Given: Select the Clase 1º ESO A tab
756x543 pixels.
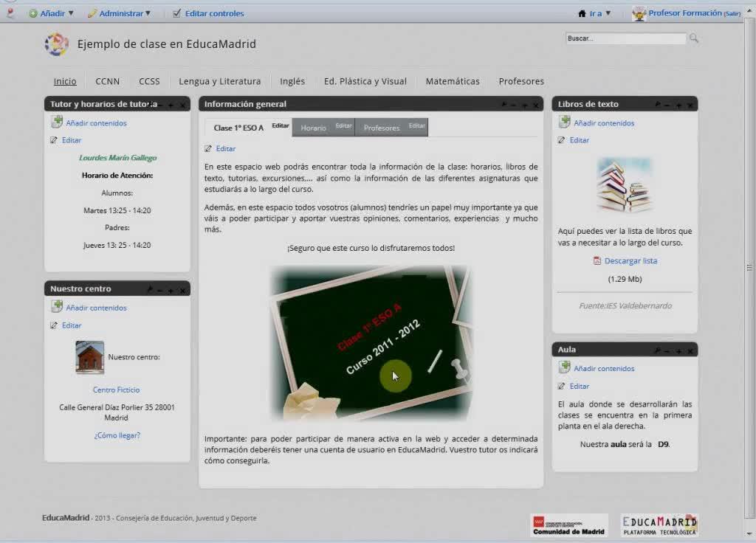Looking at the screenshot, I should point(238,128).
